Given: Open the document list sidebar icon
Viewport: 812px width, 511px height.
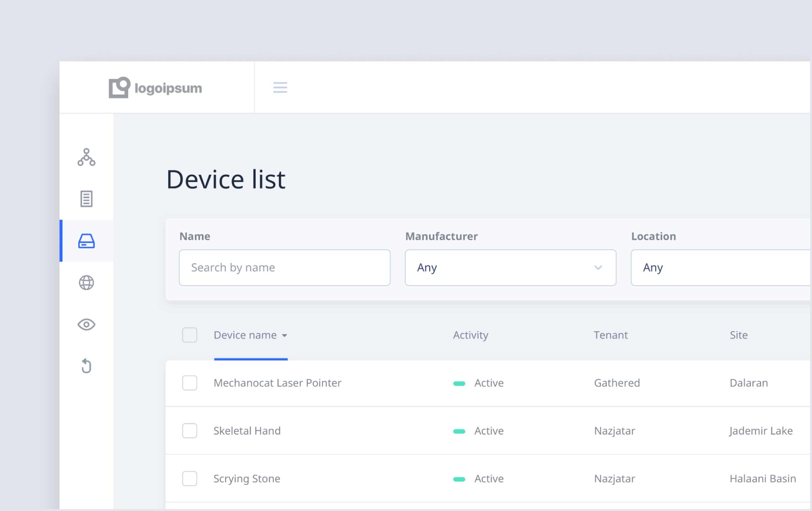Looking at the screenshot, I should [86, 199].
